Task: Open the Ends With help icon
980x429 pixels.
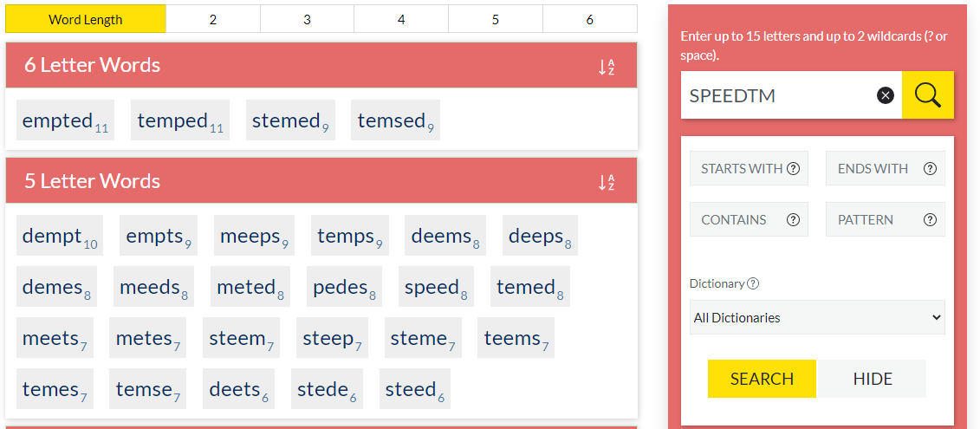Action: tap(930, 169)
